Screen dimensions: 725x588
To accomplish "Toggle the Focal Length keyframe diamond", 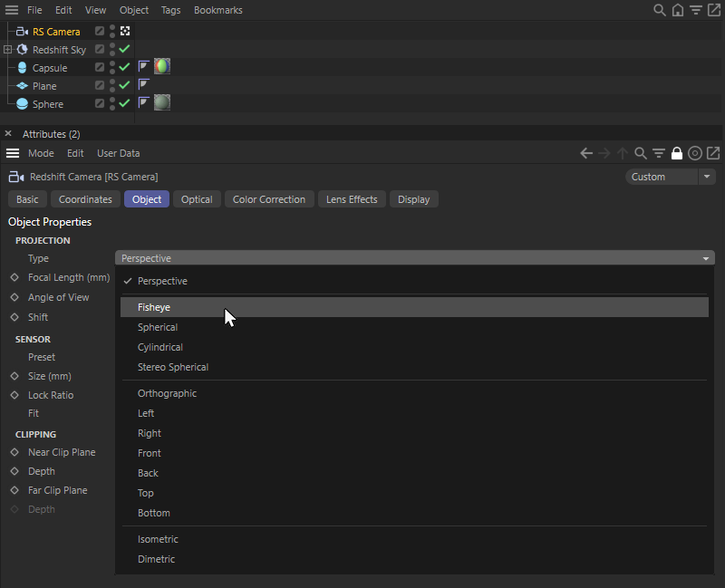I will (14, 277).
